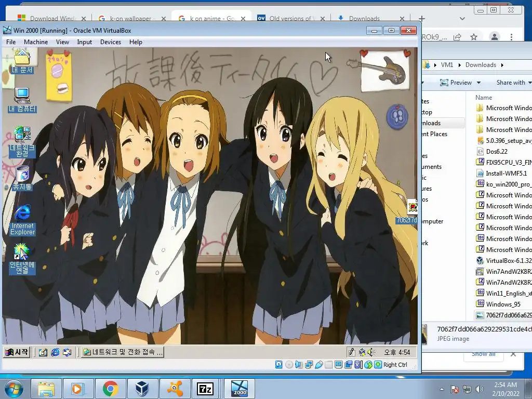
Task: Click the VirtualBox keyboard capture arrow indicator
Action: pyautogui.click(x=378, y=365)
